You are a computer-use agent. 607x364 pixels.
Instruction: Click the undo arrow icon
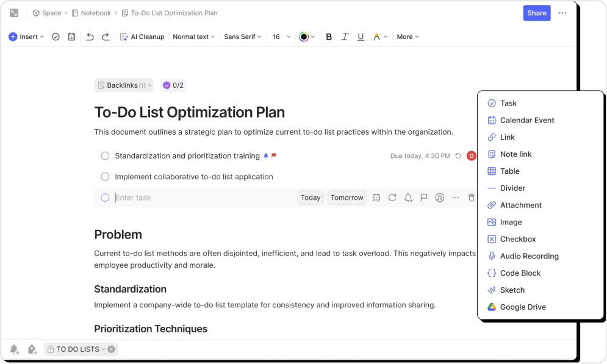point(90,37)
